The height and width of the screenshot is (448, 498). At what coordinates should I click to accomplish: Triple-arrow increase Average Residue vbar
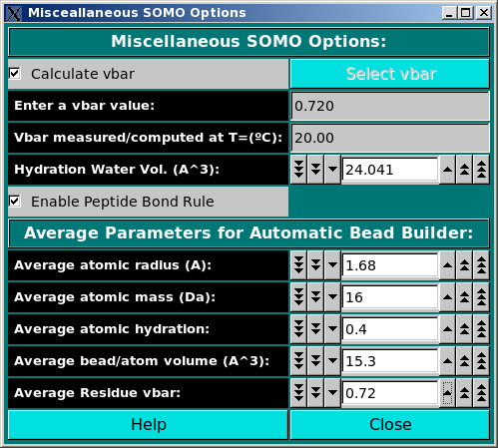481,393
